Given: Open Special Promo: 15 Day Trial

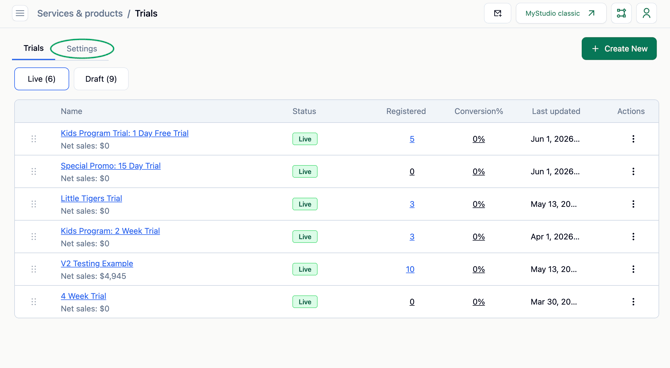Looking at the screenshot, I should coord(111,166).
